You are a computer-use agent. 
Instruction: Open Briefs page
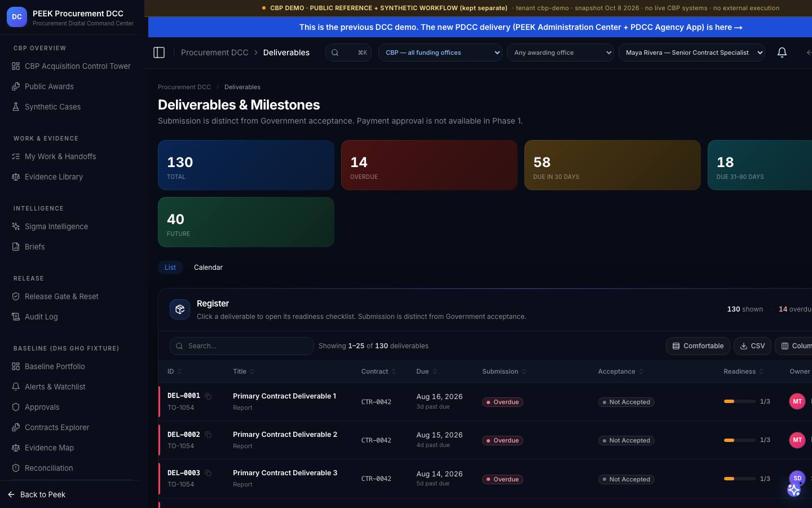[71, 247]
